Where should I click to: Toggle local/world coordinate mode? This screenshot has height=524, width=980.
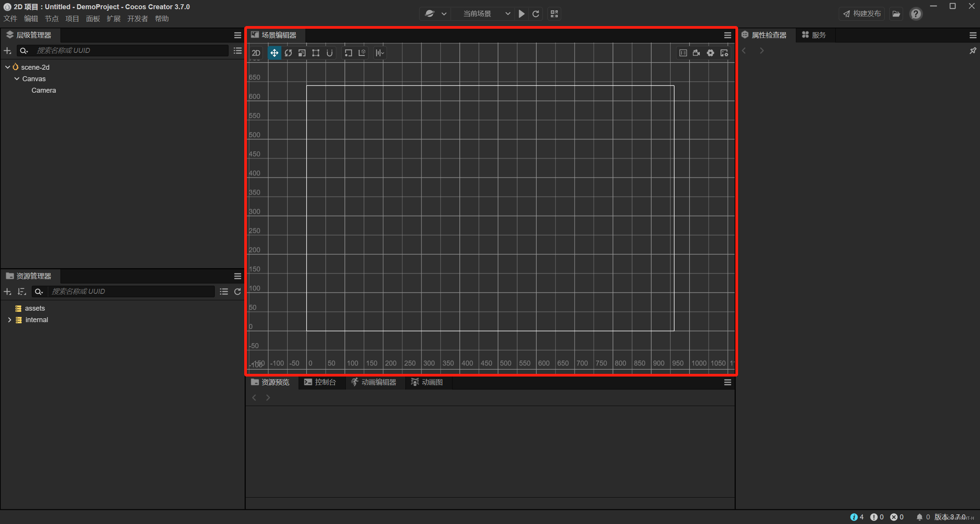point(362,53)
